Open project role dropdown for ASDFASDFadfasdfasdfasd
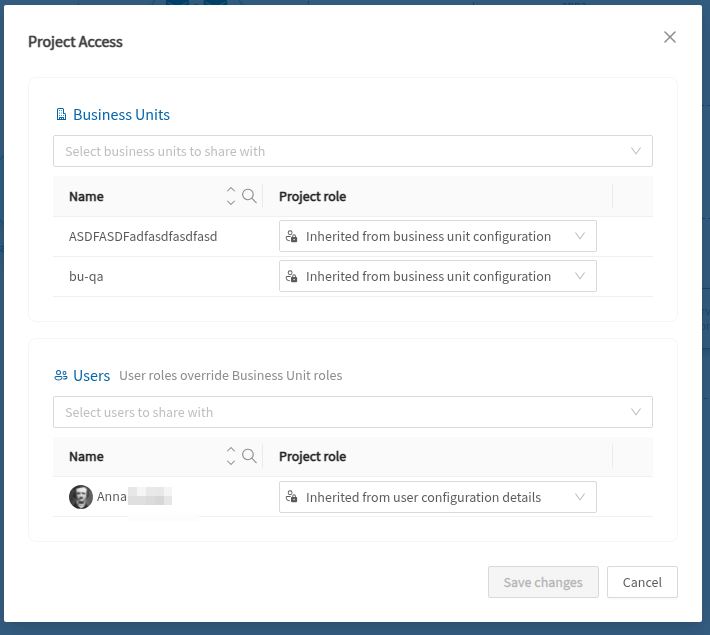The image size is (710, 635). click(x=437, y=236)
